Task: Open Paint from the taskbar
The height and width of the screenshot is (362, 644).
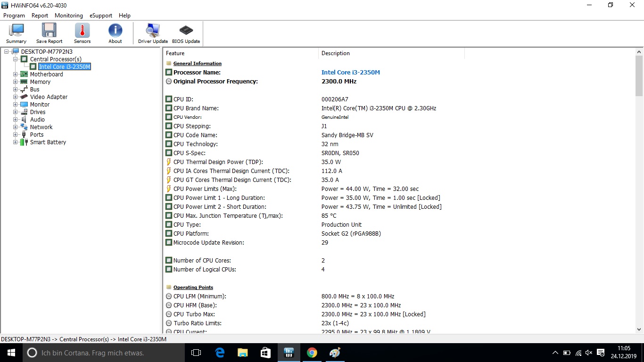Action: tap(335, 353)
